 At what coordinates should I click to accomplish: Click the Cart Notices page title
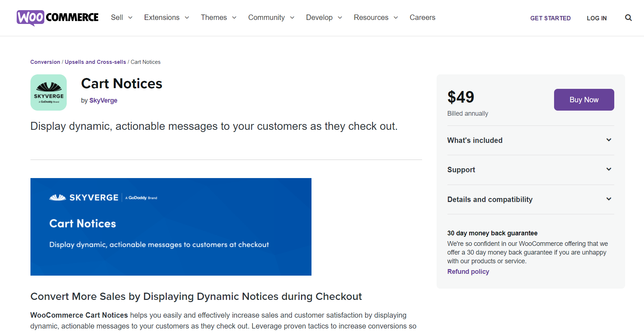point(121,83)
